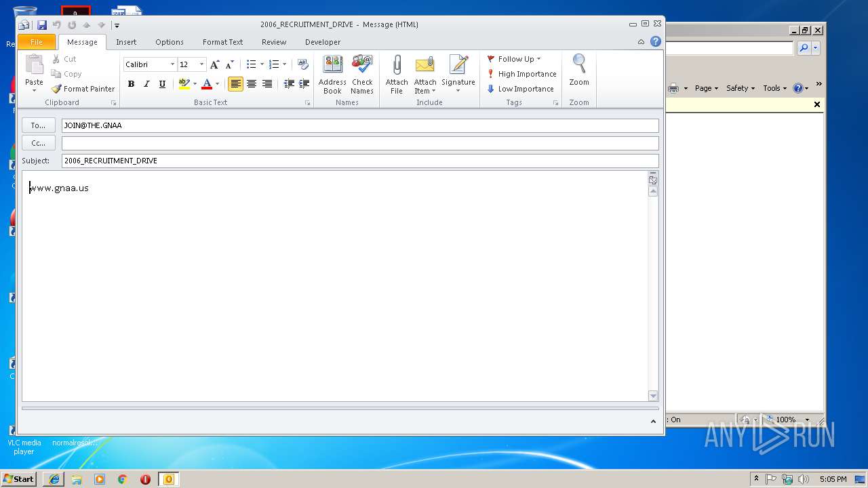Switch to the Insert tab

tap(126, 42)
